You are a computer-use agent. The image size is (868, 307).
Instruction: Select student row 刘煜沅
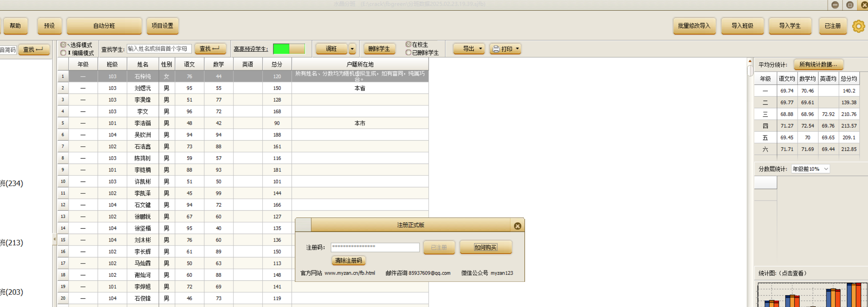(x=243, y=88)
